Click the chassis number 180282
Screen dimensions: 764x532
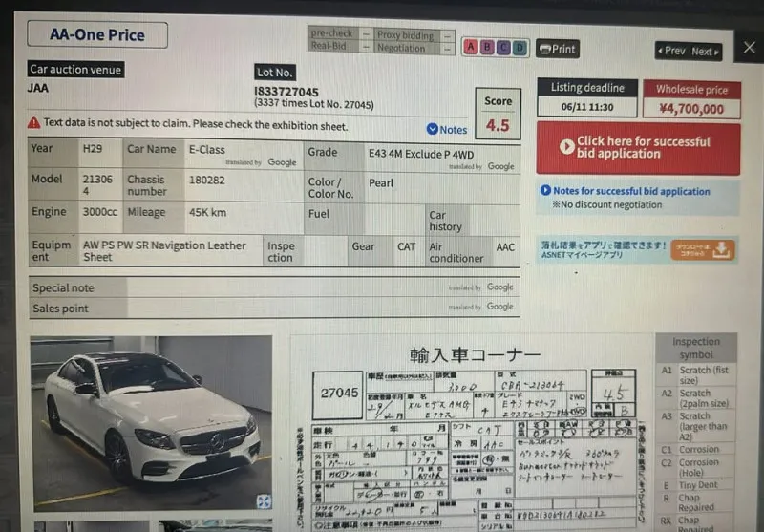point(207,181)
